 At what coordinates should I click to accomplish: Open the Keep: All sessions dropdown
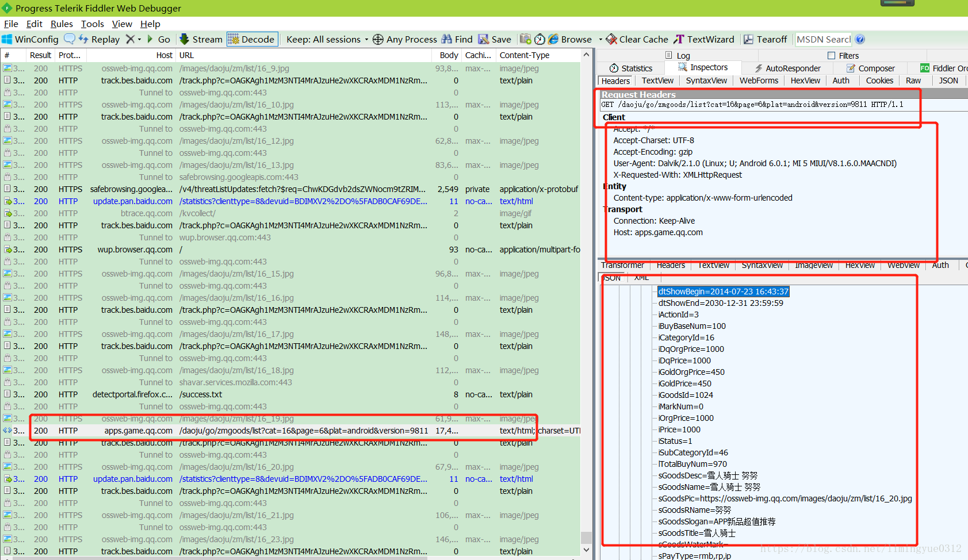[x=327, y=39]
